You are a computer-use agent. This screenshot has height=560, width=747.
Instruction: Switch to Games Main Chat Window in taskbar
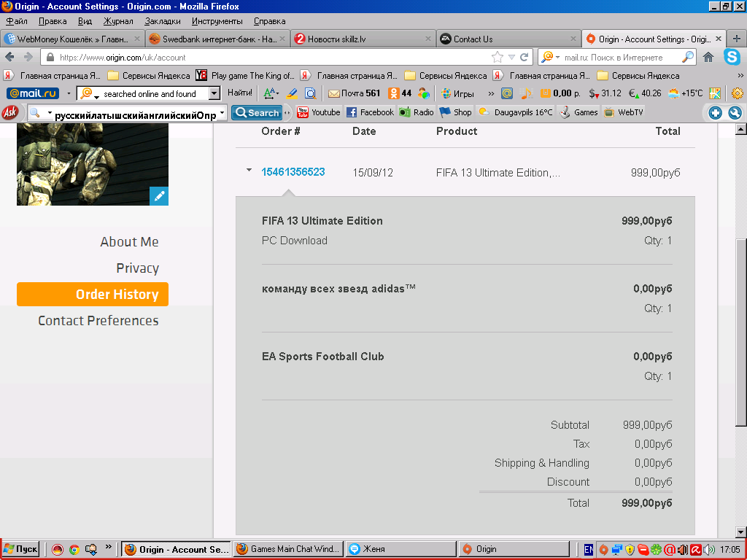pyautogui.click(x=287, y=549)
